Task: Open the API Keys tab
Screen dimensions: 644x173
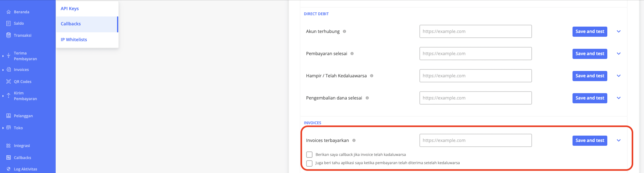Action: 87,9
